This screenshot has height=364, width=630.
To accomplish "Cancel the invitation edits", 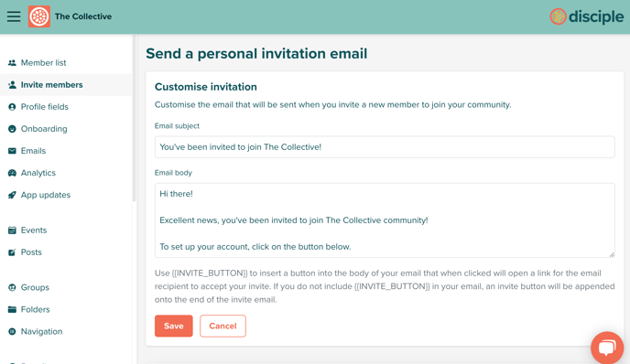I will coord(223,326).
